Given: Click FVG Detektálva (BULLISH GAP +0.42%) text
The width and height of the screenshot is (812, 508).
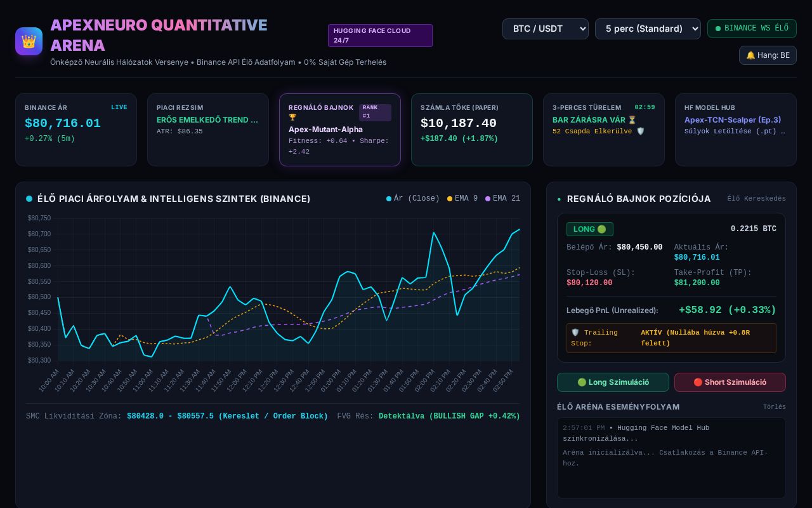Looking at the screenshot, I should pyautogui.click(x=449, y=417).
